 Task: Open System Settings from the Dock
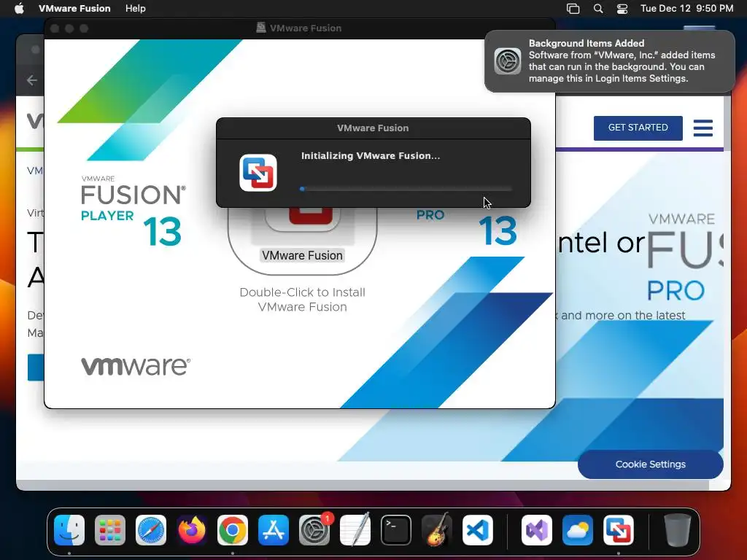coord(314,530)
